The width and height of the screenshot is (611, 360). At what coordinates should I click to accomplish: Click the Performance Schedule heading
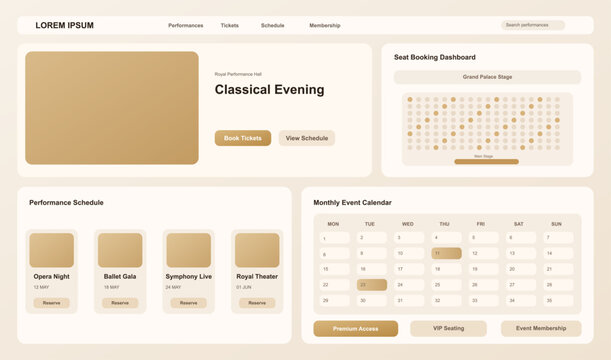point(66,203)
